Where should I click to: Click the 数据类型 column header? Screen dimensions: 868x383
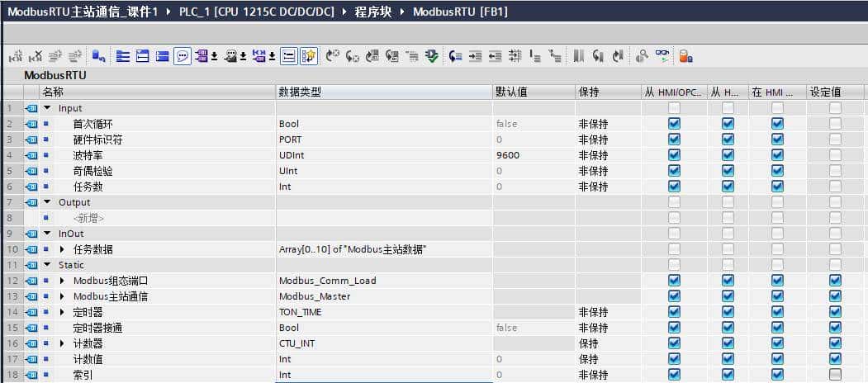(x=384, y=92)
